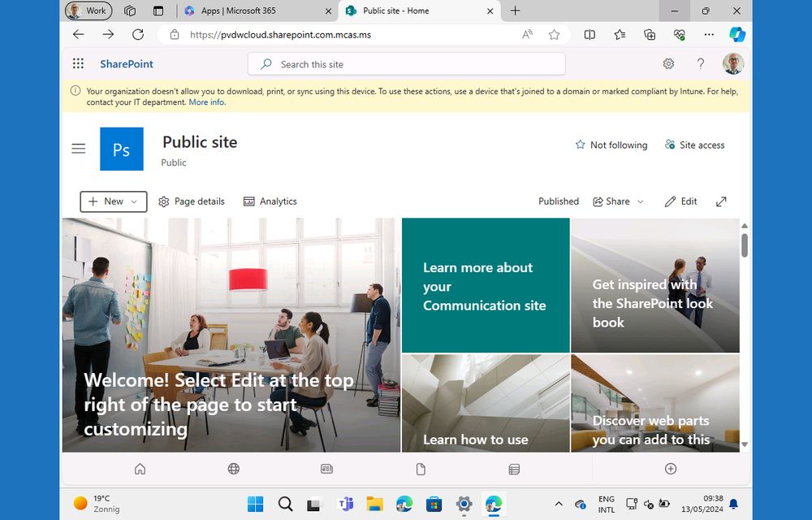Screen dimensions: 812x520
Task: Open Discover web parts tile
Action: coord(655,404)
